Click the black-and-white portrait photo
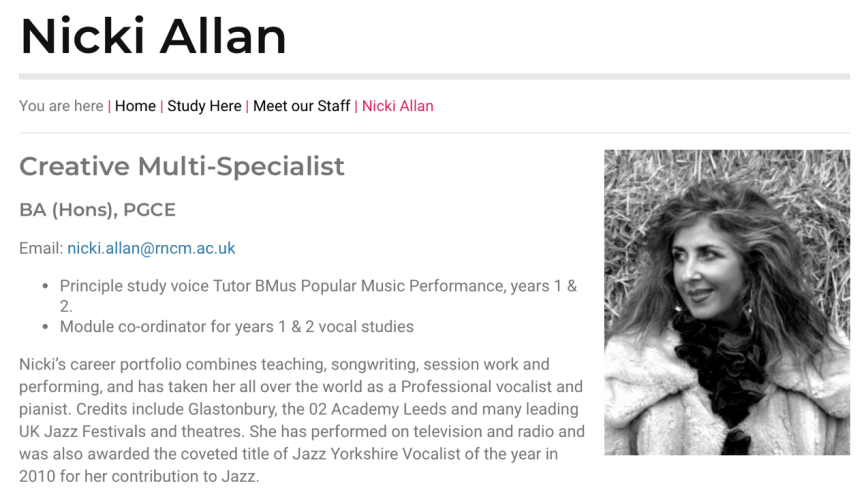 [727, 302]
